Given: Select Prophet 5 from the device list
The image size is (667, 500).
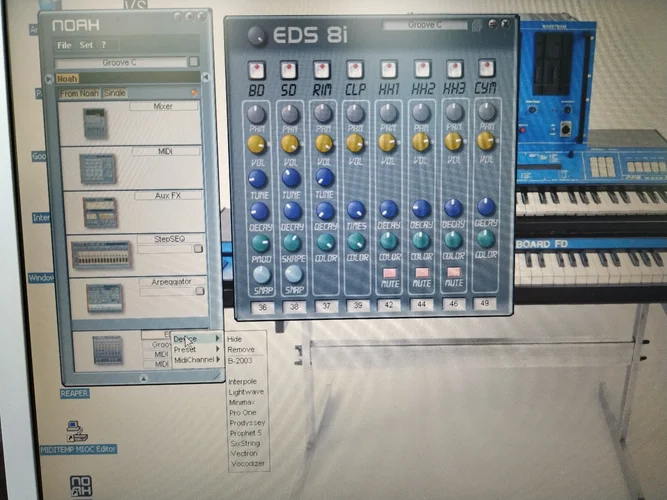Looking at the screenshot, I should tap(245, 433).
